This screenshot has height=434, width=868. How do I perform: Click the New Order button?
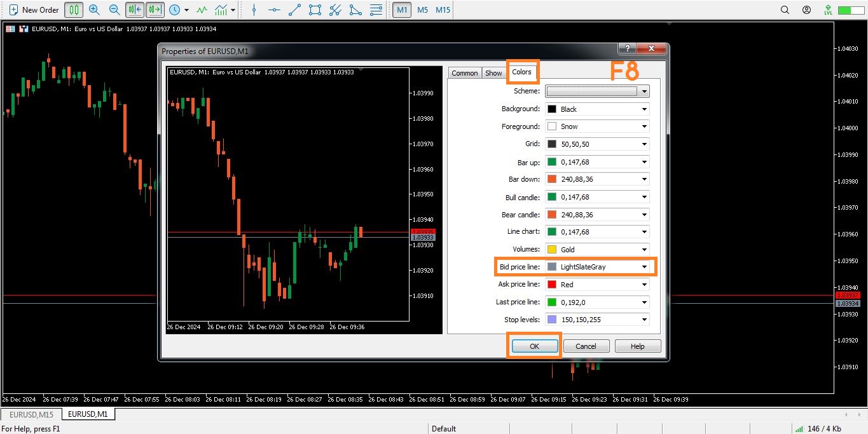34,10
